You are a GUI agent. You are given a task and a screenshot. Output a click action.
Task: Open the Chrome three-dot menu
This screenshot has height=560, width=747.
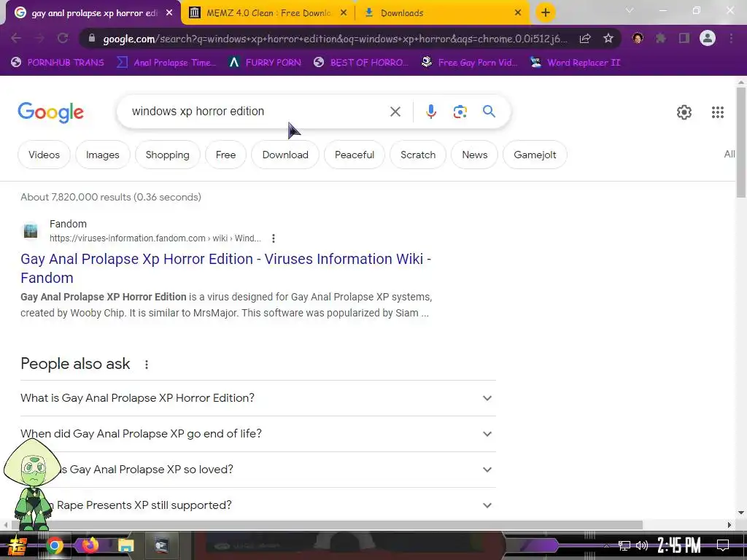(x=731, y=38)
